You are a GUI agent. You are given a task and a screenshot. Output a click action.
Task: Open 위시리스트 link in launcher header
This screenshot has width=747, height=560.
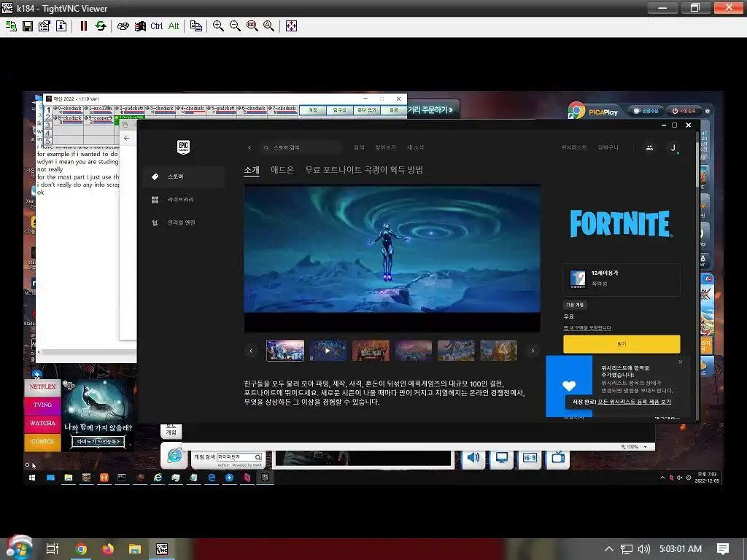[x=573, y=147]
